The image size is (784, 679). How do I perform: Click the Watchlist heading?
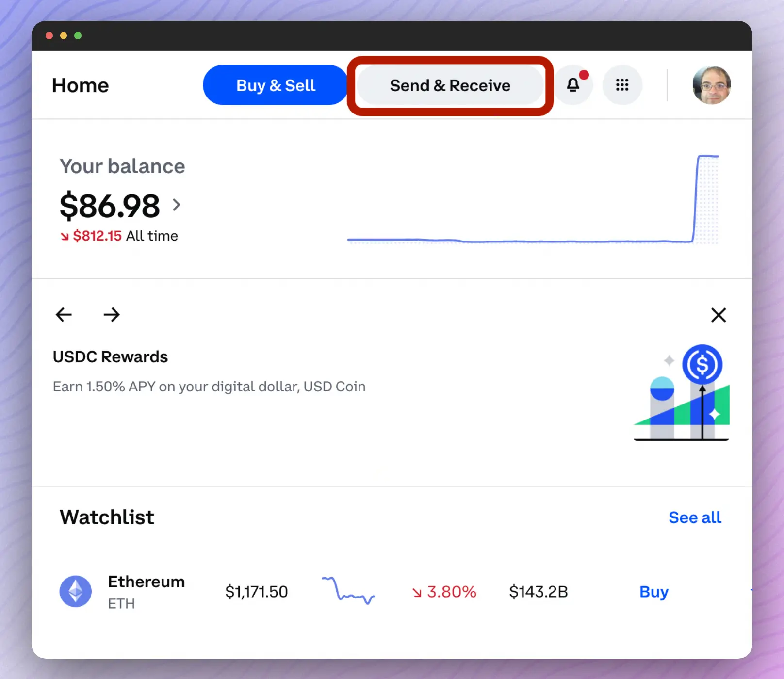point(107,517)
